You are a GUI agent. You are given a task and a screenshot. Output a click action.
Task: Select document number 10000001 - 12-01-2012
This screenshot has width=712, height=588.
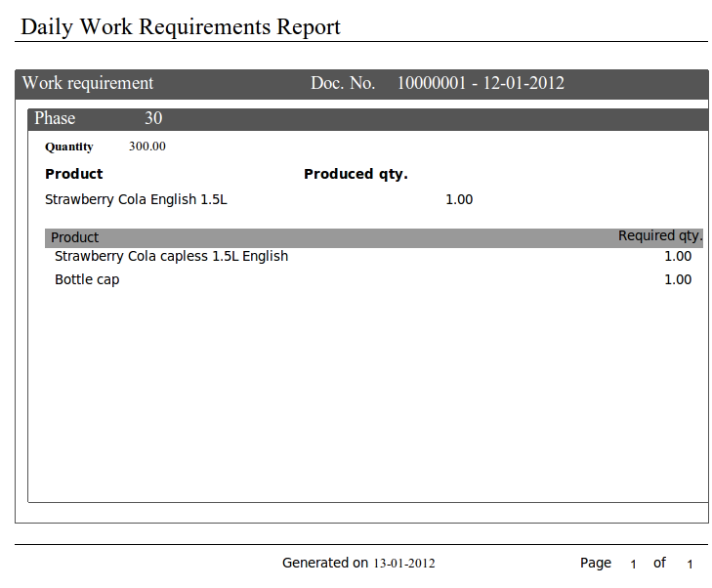coord(481,83)
